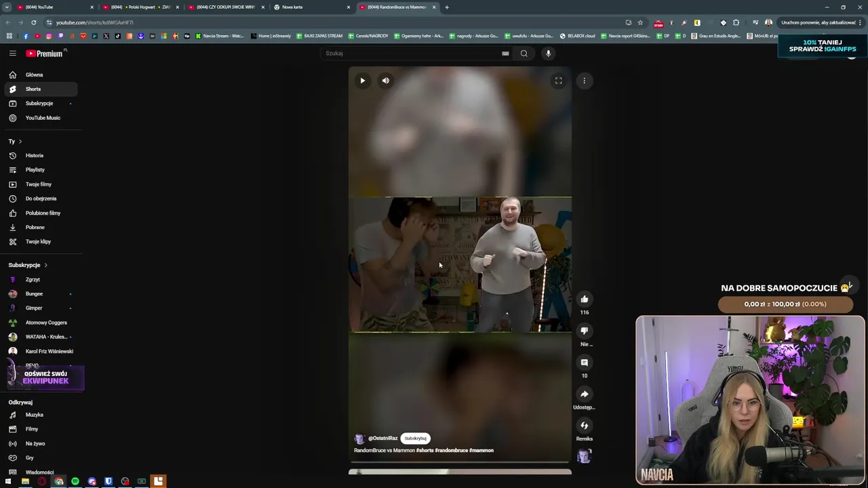Open the on-screen keyboard in search box
Image resolution: width=868 pixels, height=488 pixels.
(505, 54)
